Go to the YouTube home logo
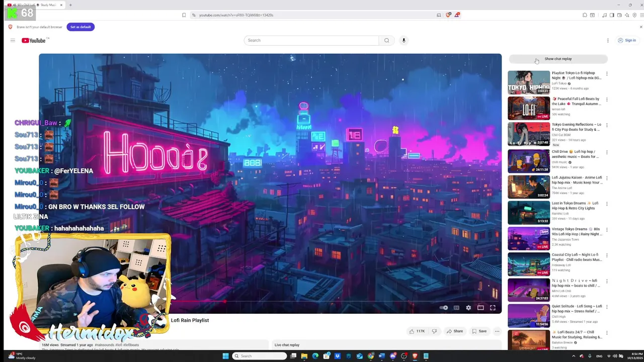The height and width of the screenshot is (362, 644). pos(34,40)
